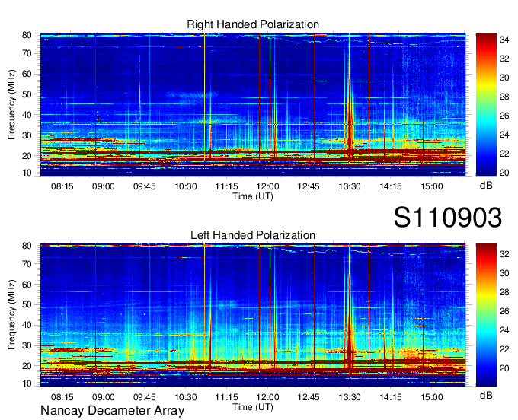Click the 24 tick on the Left Handed color bar
Screen dimensions: 518x420
point(504,330)
